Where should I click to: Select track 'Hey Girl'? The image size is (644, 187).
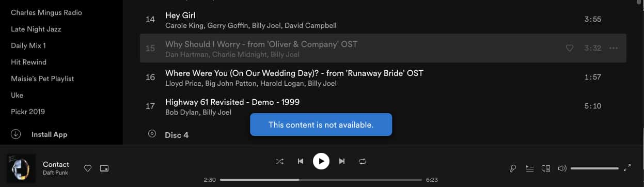click(x=180, y=15)
